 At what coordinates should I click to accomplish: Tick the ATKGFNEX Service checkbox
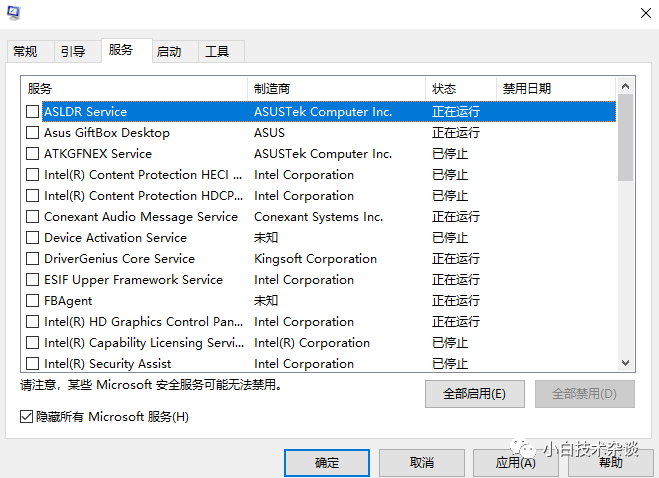point(32,153)
